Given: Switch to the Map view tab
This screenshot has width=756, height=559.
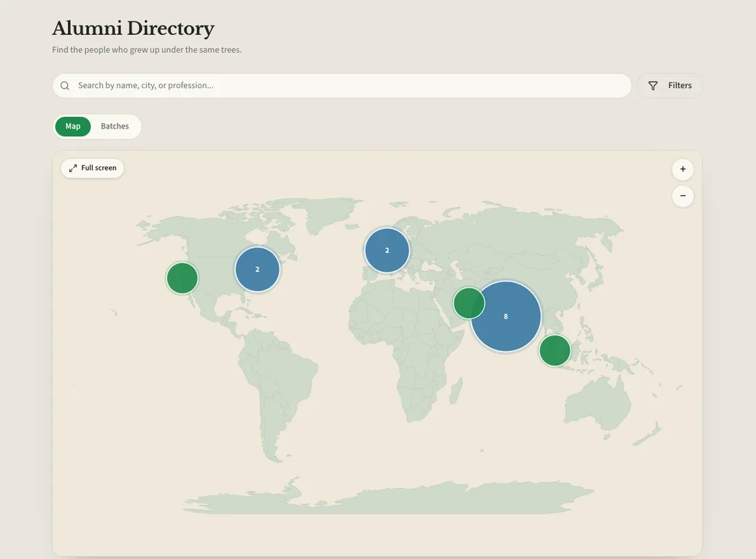Looking at the screenshot, I should click(x=73, y=127).
